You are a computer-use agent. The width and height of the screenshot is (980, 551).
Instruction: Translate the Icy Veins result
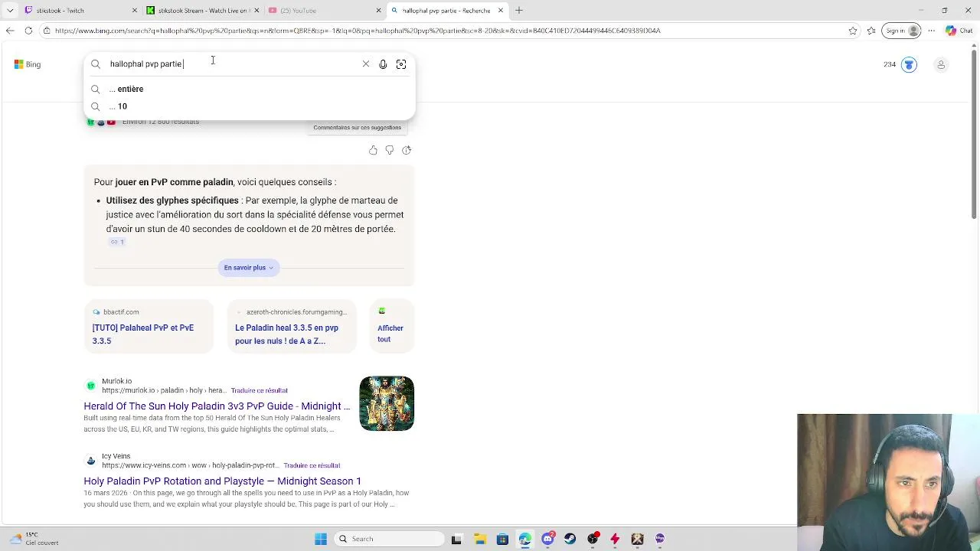[x=312, y=465]
